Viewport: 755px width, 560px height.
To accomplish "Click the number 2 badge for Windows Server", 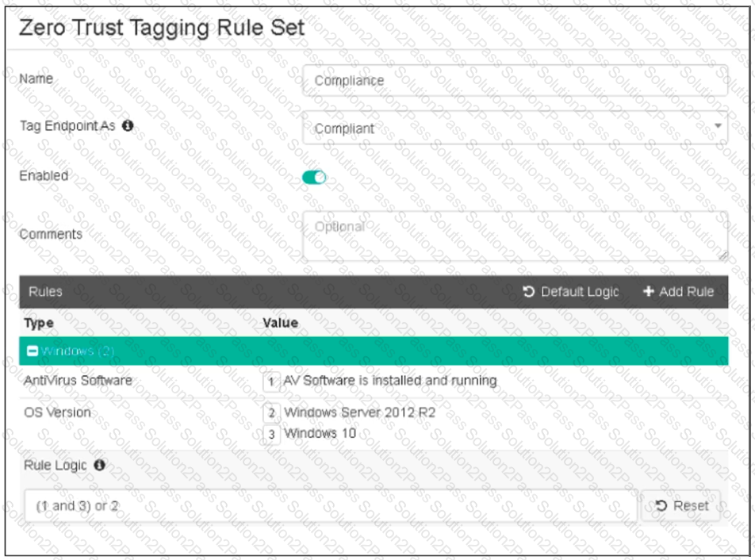I will (271, 413).
